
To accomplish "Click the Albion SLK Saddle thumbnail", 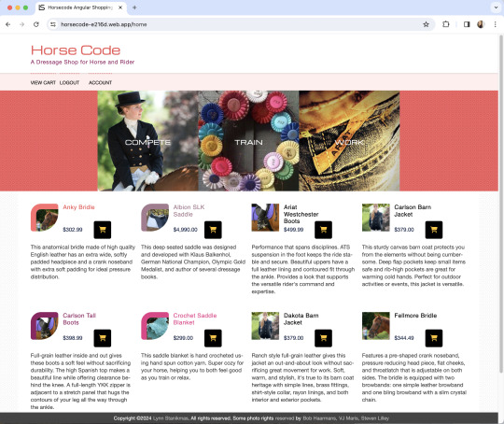I will (155, 218).
